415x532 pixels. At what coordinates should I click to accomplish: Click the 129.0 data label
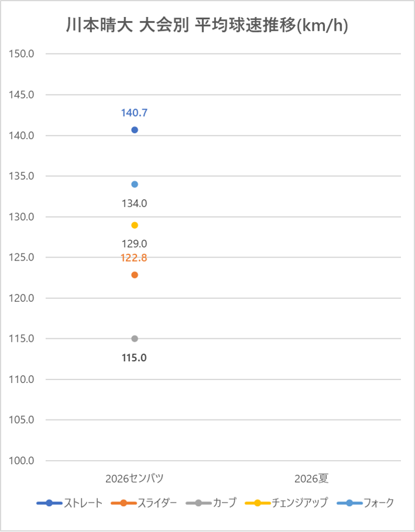pyautogui.click(x=134, y=244)
